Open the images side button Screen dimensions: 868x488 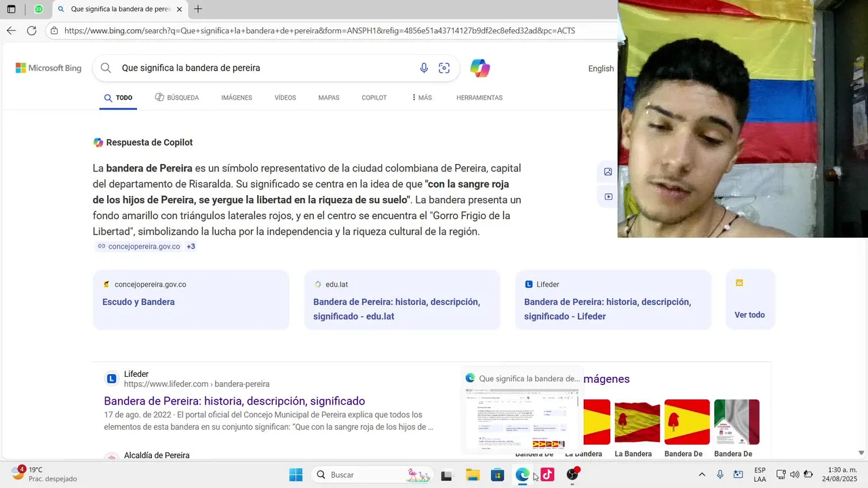coord(608,172)
